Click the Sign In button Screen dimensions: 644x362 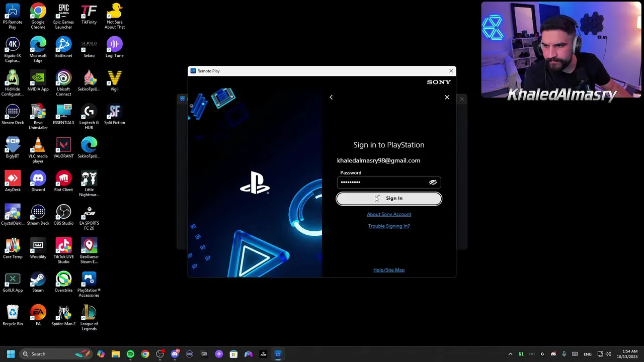tap(389, 198)
